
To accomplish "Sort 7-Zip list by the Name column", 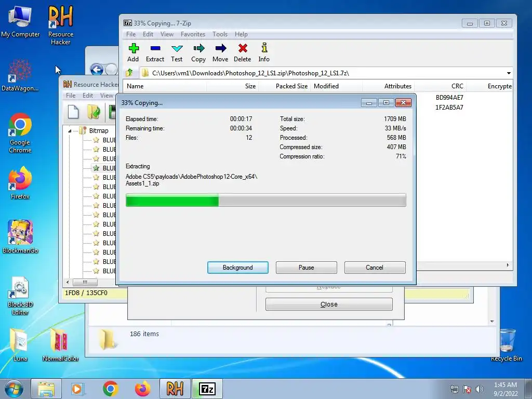I will (165, 86).
